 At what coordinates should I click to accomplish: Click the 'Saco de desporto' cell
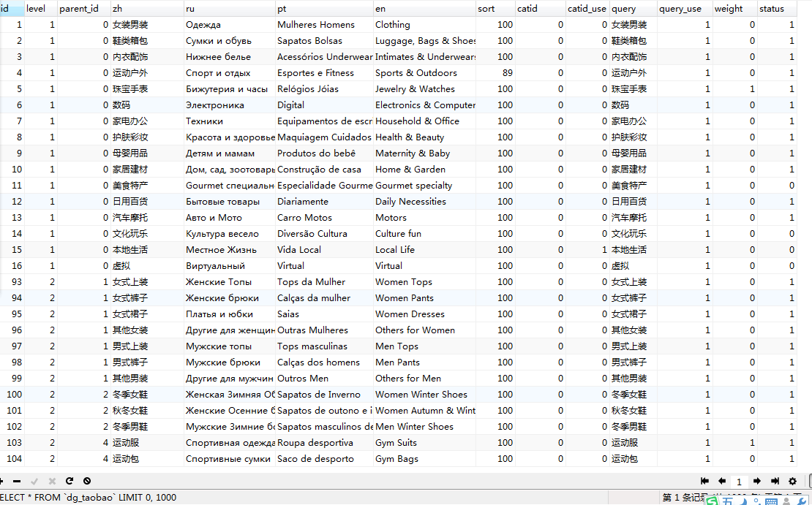pyautogui.click(x=324, y=458)
